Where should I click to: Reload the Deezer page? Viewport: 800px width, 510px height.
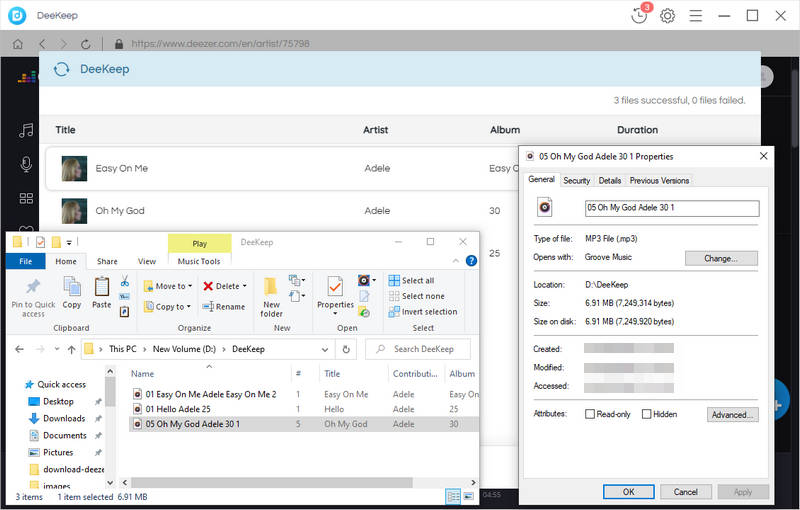click(86, 44)
